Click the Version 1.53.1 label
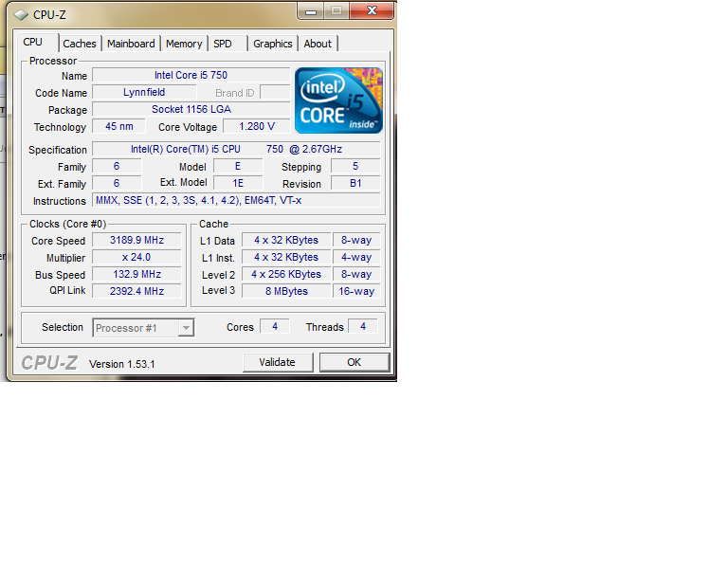 click(121, 364)
